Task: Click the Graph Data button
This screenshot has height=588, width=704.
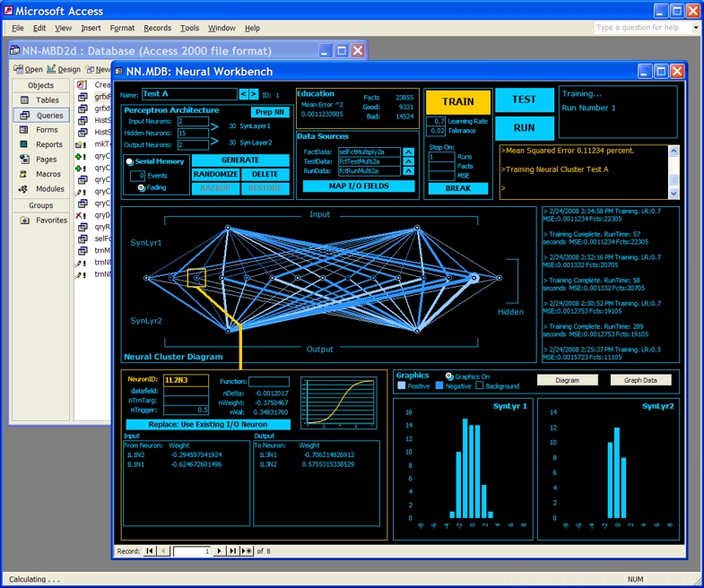Action: (640, 380)
